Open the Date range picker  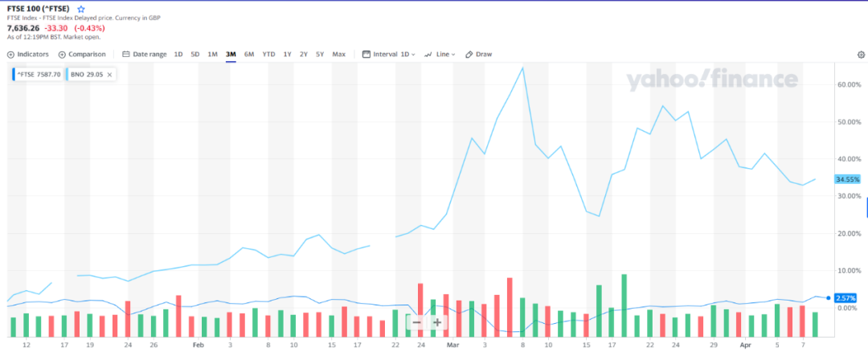pyautogui.click(x=145, y=55)
